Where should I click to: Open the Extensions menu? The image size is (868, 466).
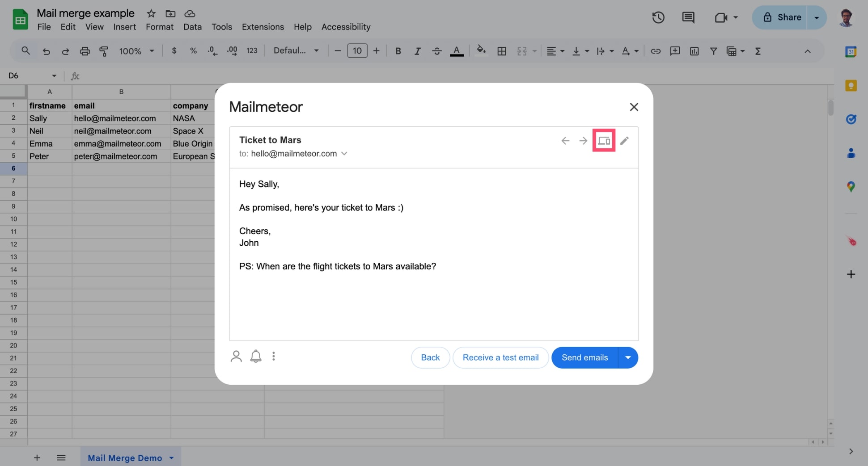(x=263, y=27)
